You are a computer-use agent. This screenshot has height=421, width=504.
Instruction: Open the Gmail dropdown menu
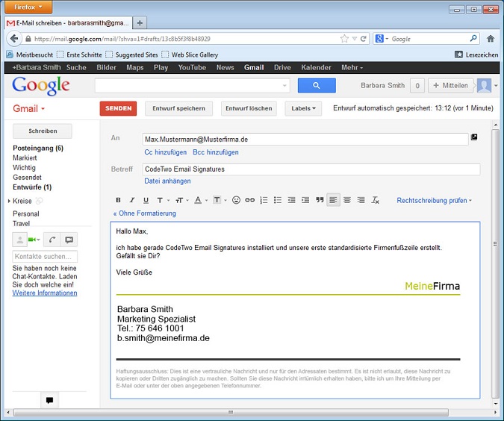click(x=28, y=109)
